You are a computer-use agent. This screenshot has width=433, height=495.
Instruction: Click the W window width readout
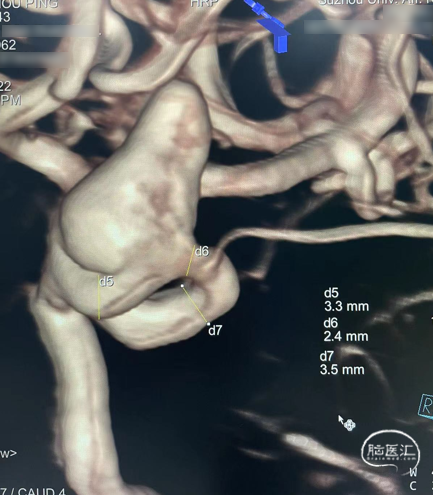(413, 472)
